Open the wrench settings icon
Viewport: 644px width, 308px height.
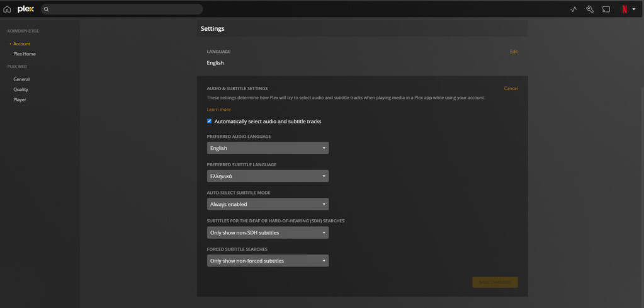tap(590, 9)
